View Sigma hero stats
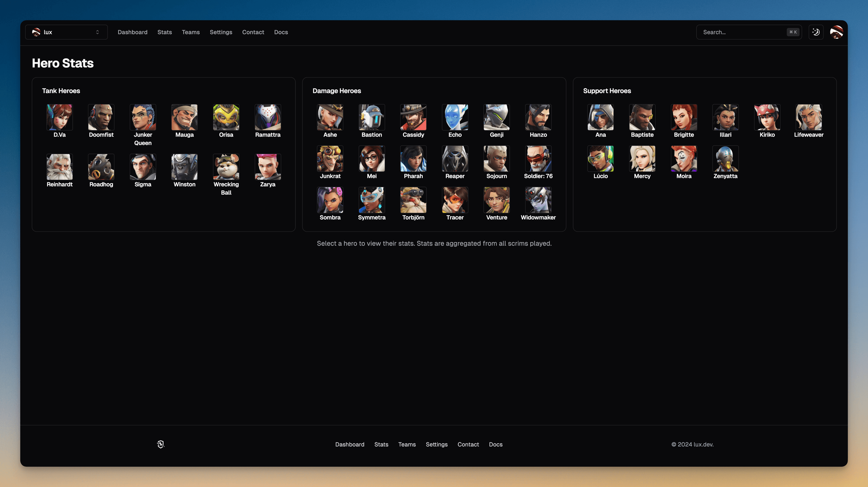868x487 pixels. [143, 167]
